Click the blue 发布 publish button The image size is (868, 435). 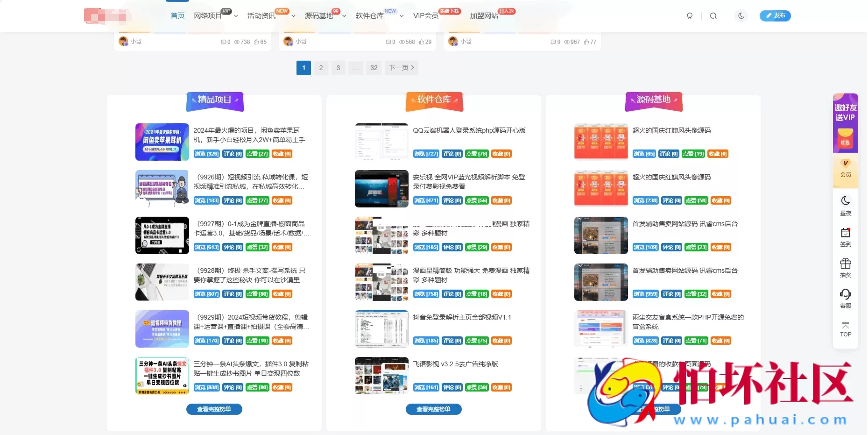tap(776, 15)
